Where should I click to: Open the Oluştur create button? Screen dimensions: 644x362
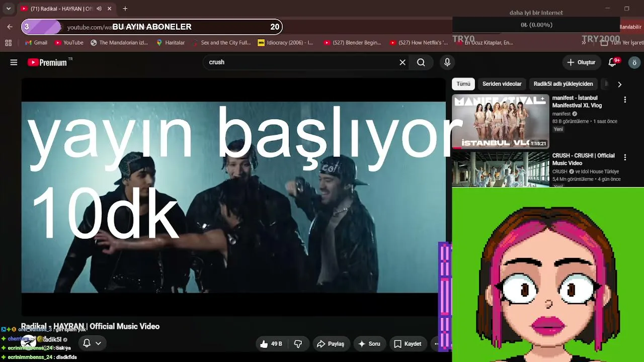581,62
